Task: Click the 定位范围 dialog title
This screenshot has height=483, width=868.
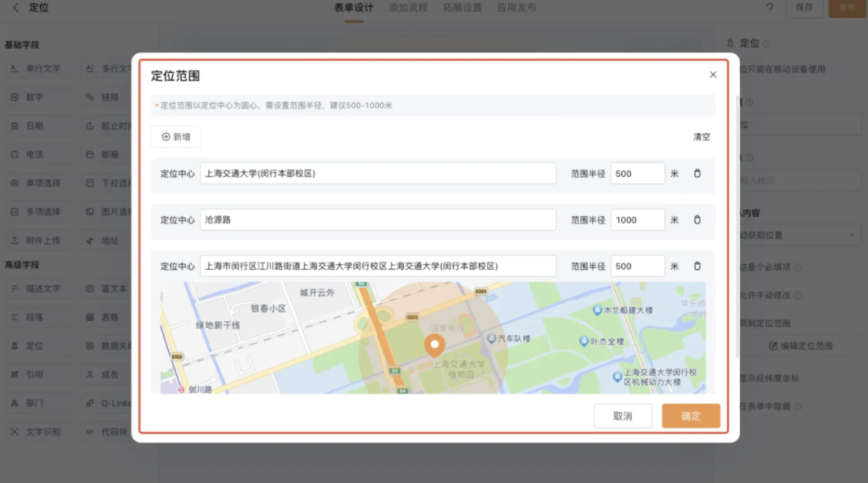Action: (175, 76)
